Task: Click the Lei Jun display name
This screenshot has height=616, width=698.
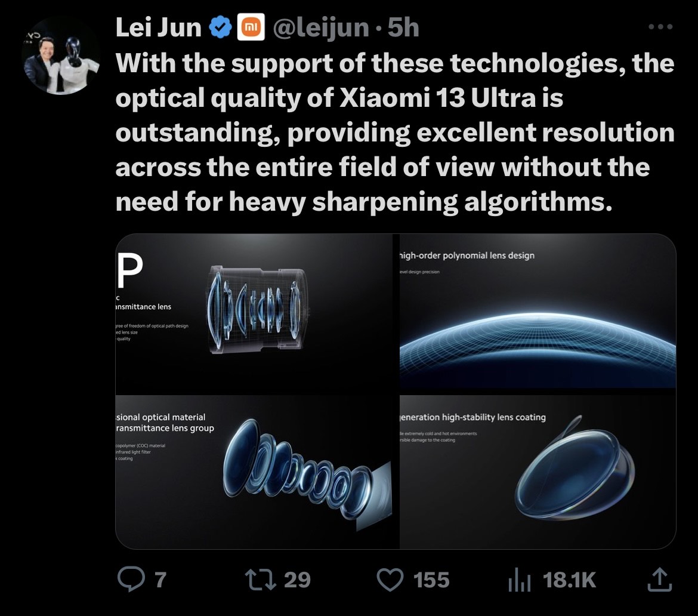Action: (x=158, y=28)
